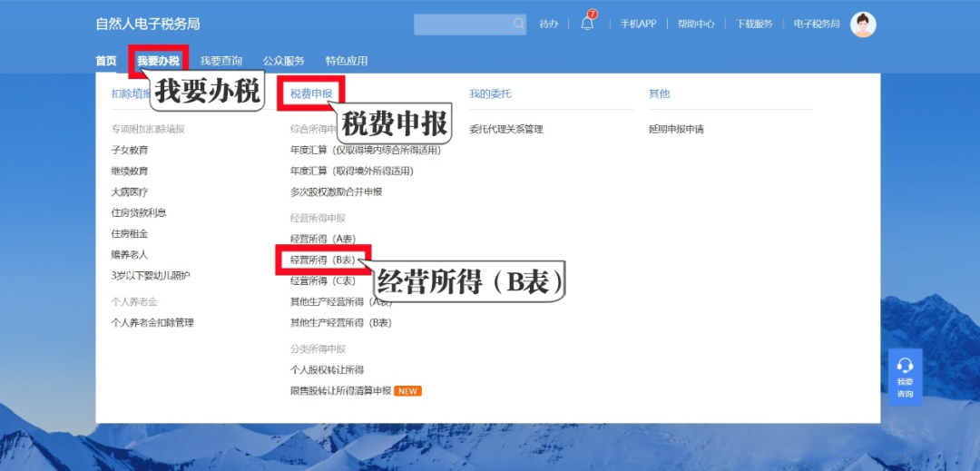980x471 pixels.
Task: Click the user avatar icon
Action: [862, 25]
